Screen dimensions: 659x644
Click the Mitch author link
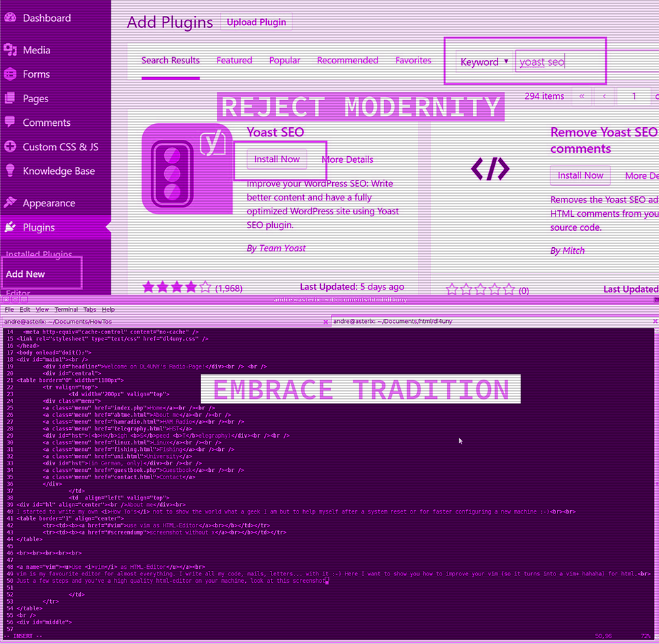[x=574, y=251]
